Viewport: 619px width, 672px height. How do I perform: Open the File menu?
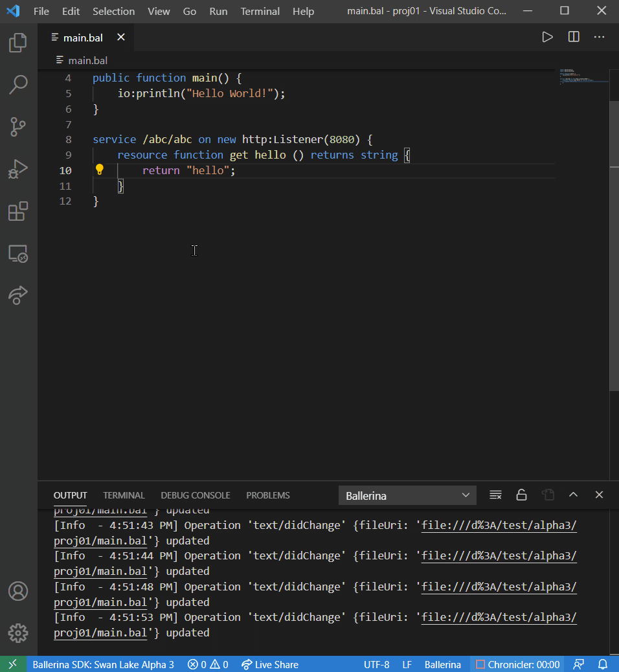pyautogui.click(x=41, y=11)
